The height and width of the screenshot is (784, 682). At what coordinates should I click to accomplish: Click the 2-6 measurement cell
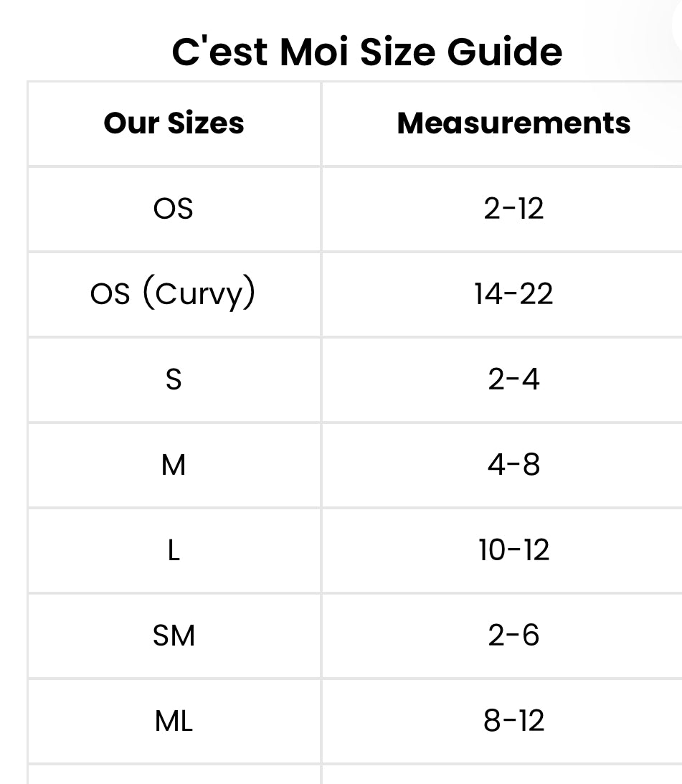[513, 636]
